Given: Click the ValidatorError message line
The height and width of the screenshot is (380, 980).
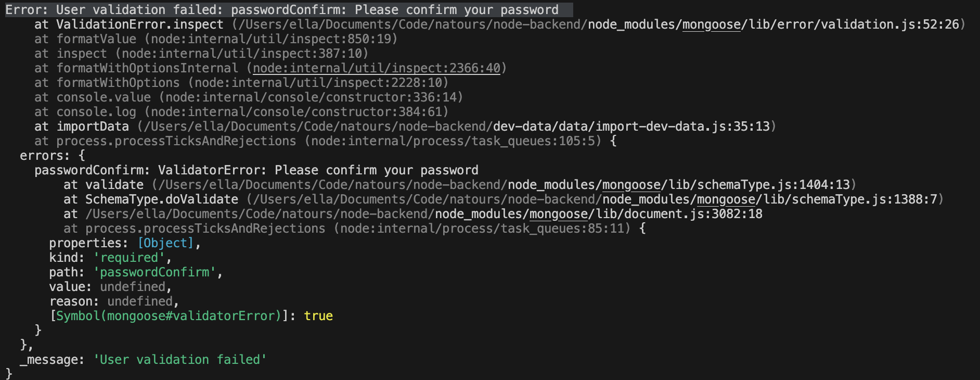Looking at the screenshot, I should click(x=256, y=170).
